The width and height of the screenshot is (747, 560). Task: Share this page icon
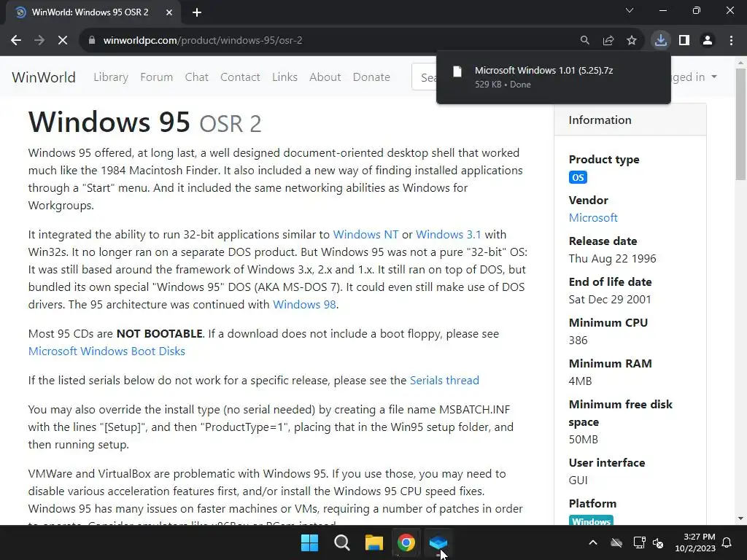coord(608,41)
